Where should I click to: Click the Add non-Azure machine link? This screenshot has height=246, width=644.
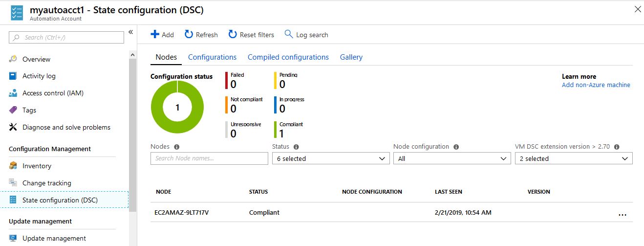coord(596,85)
